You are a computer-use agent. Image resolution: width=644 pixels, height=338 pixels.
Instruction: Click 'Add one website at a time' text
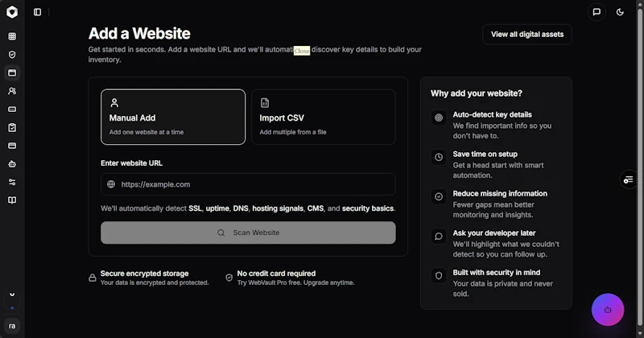coord(147,132)
